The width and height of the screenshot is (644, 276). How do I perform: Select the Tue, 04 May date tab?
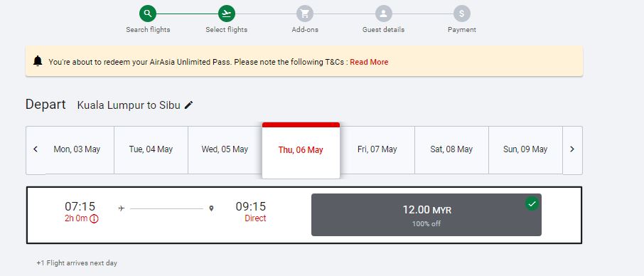(x=151, y=149)
